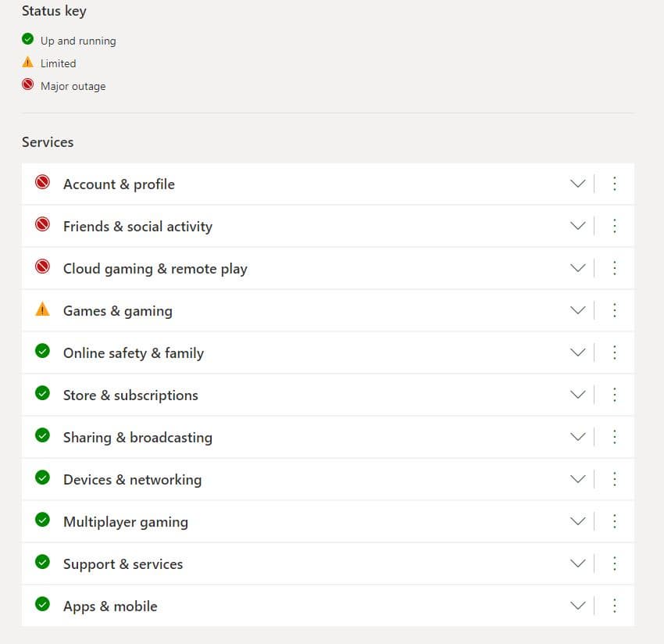Click the green check icon beside Store & subscriptions
The height and width of the screenshot is (644, 664).
[x=42, y=394]
